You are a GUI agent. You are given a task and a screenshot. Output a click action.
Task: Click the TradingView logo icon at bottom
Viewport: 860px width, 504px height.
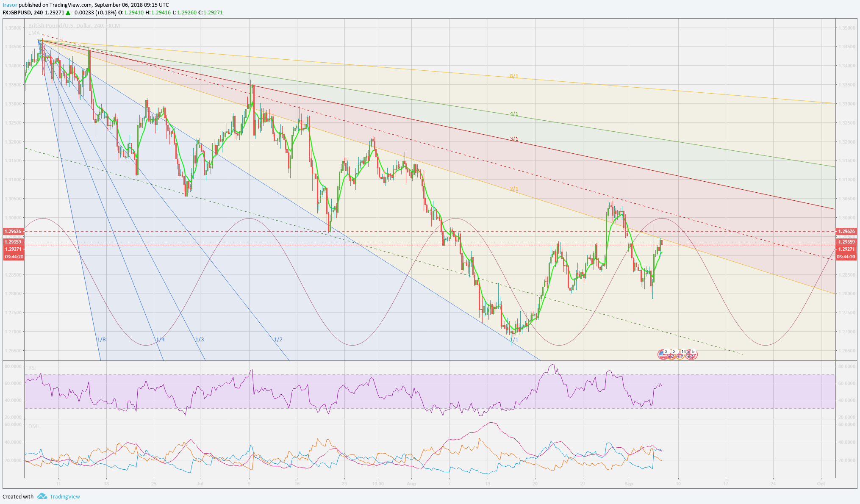(x=42, y=496)
